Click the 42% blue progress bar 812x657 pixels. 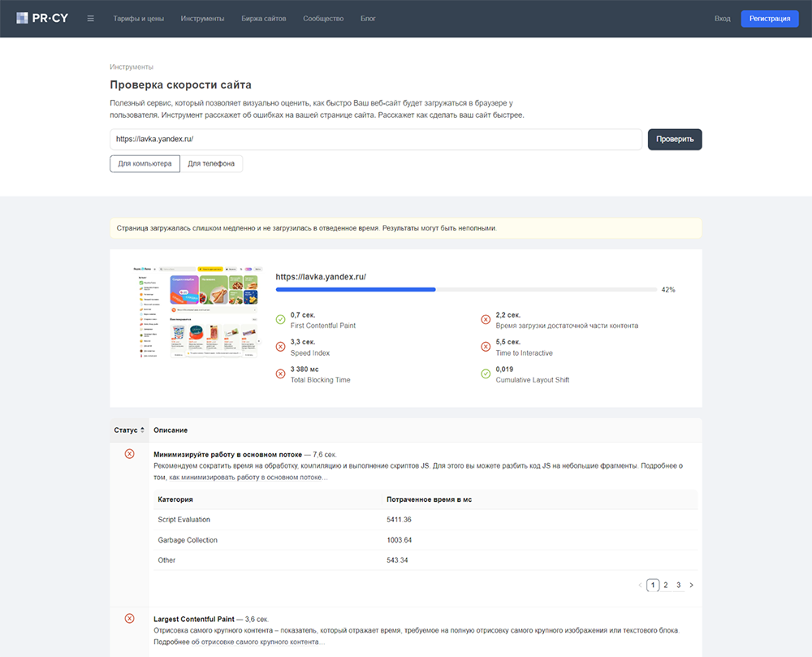(x=356, y=289)
